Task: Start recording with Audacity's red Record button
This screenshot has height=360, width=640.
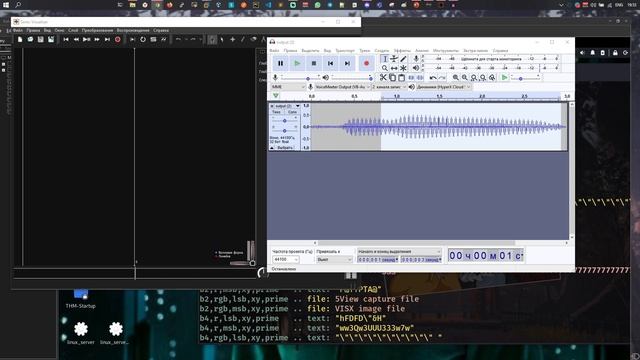Action: tap(366, 63)
